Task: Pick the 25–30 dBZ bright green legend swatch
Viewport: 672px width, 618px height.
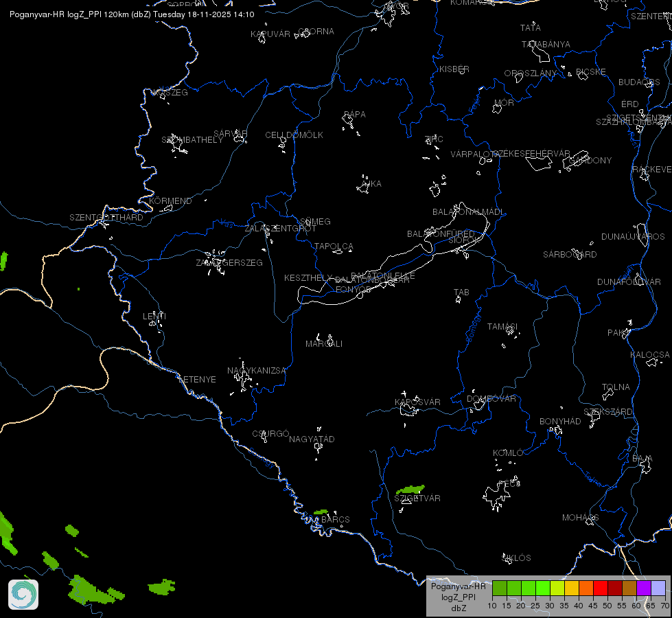Action: (542, 588)
